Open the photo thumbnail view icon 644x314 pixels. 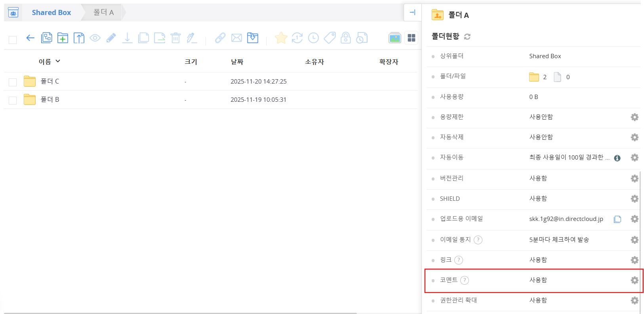394,38
